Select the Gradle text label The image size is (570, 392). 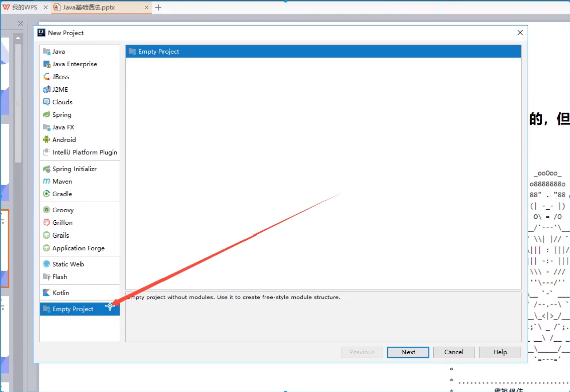point(62,194)
